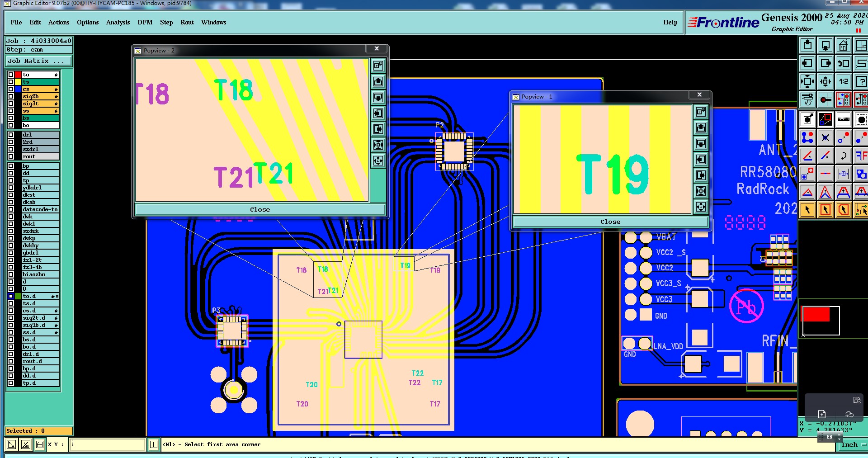Click the snap control icon with red target

tap(826, 99)
